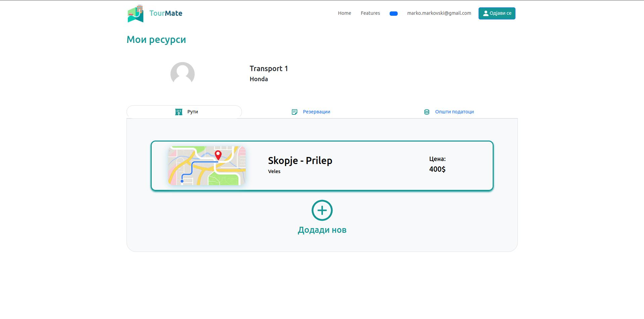
Task: Open the Општи податоци tab
Action: (454, 112)
